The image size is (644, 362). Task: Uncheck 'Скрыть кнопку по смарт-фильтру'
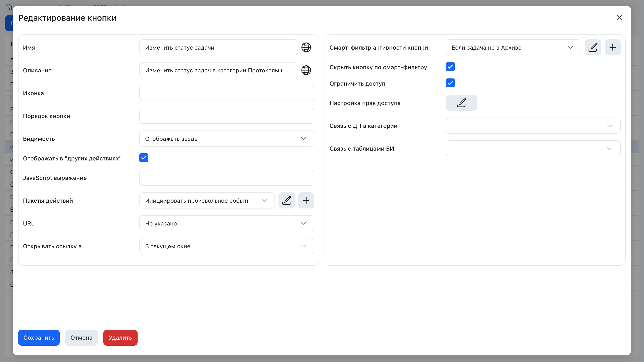450,67
